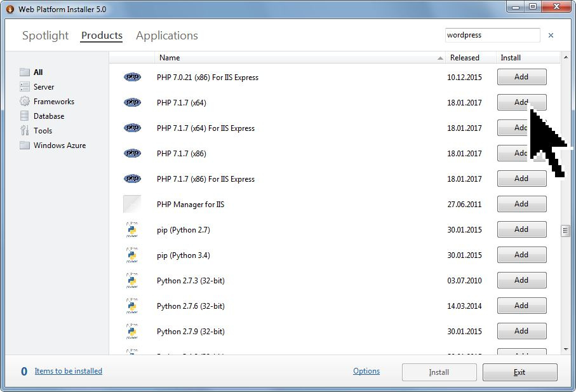Click the vertical scrollbar thumb
The image size is (576, 392).
click(x=565, y=231)
